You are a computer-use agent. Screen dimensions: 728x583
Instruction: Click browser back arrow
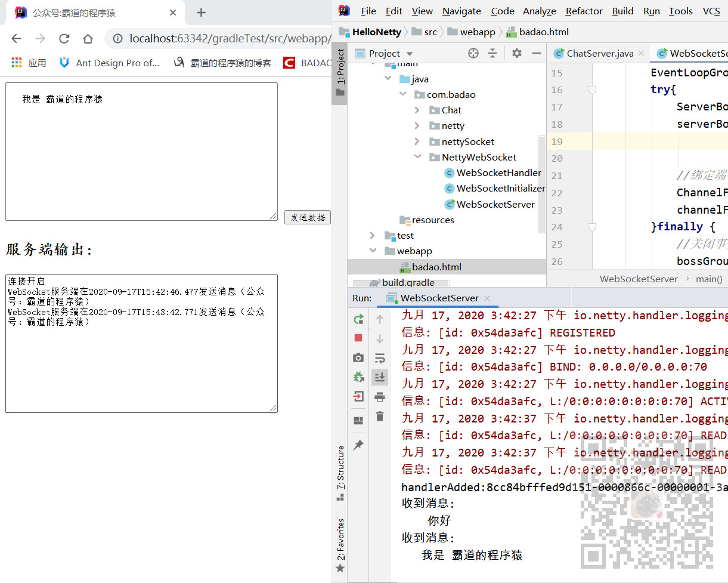pos(16,39)
